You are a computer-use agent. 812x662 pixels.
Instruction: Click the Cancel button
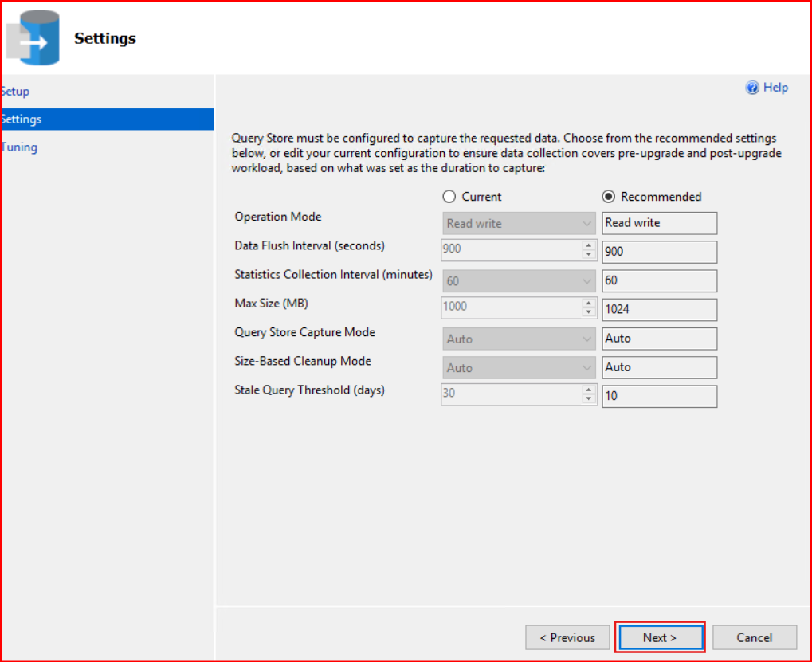coord(754,637)
